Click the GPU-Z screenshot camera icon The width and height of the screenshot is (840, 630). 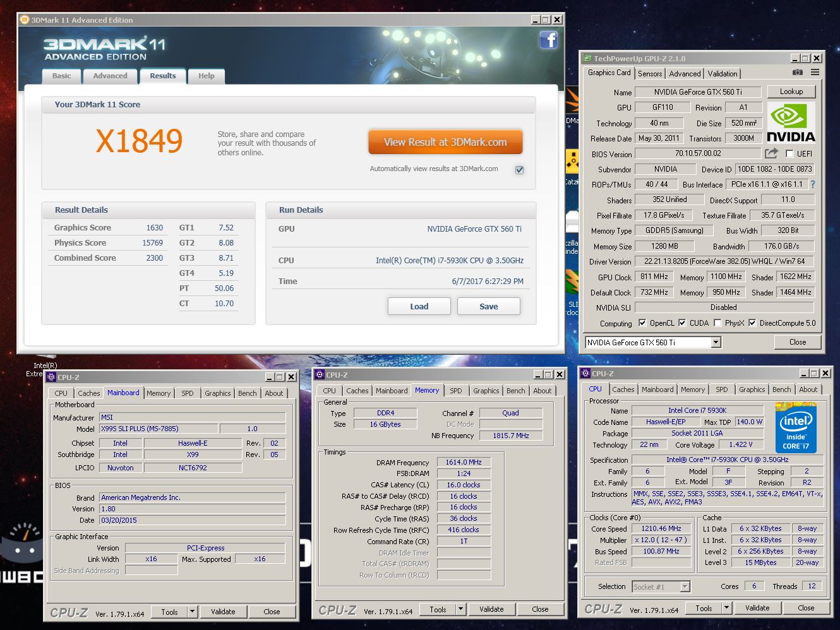(798, 73)
